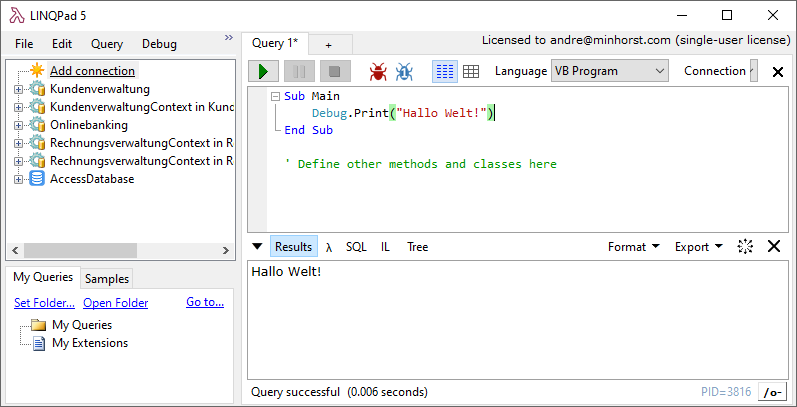Click the Hallo Welt! output text
The image size is (797, 407).
pyautogui.click(x=286, y=272)
